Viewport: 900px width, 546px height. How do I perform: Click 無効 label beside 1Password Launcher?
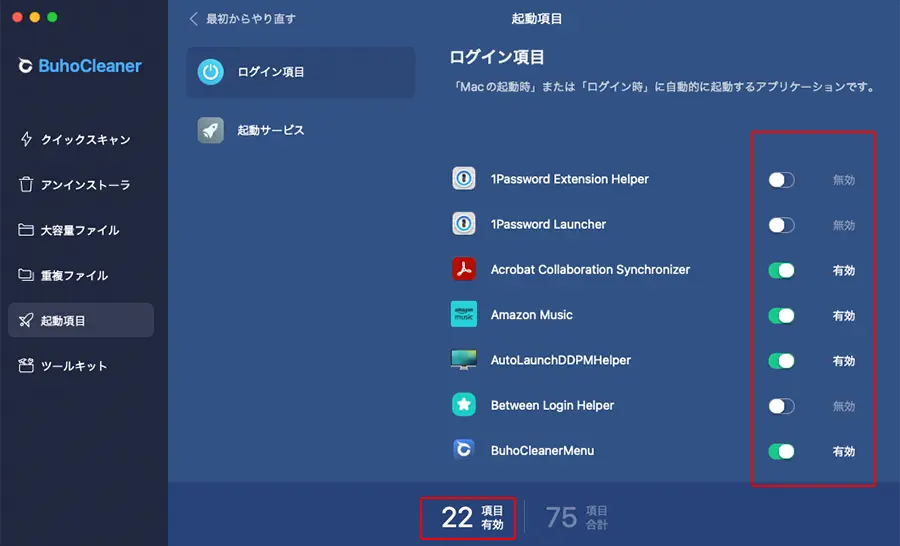click(x=844, y=226)
